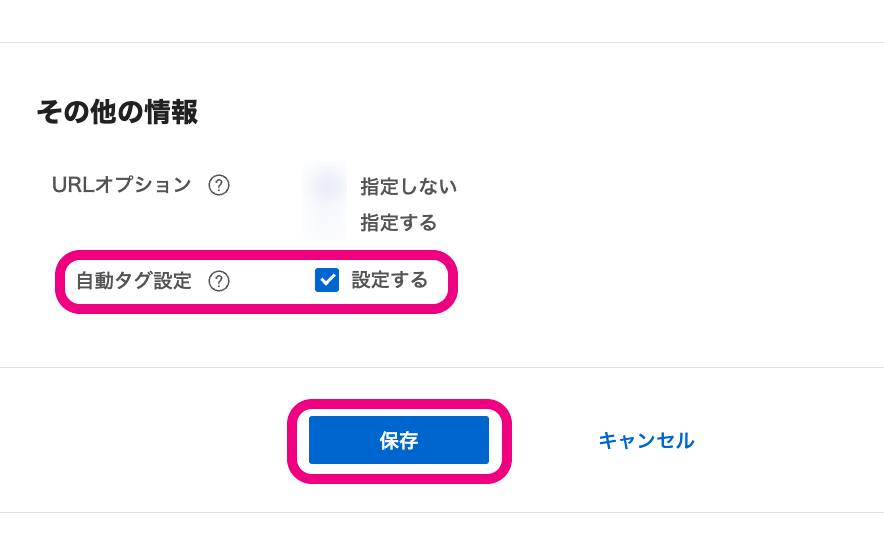Click the URLオプション field label
The width and height of the screenshot is (884, 535).
click(x=121, y=185)
